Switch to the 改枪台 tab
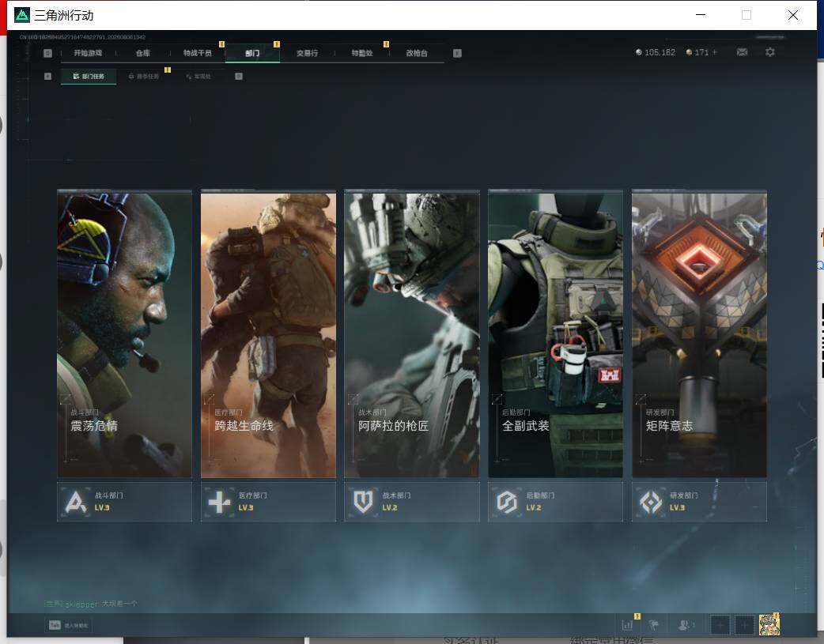Screen dimensions: 824x644 (x=417, y=53)
